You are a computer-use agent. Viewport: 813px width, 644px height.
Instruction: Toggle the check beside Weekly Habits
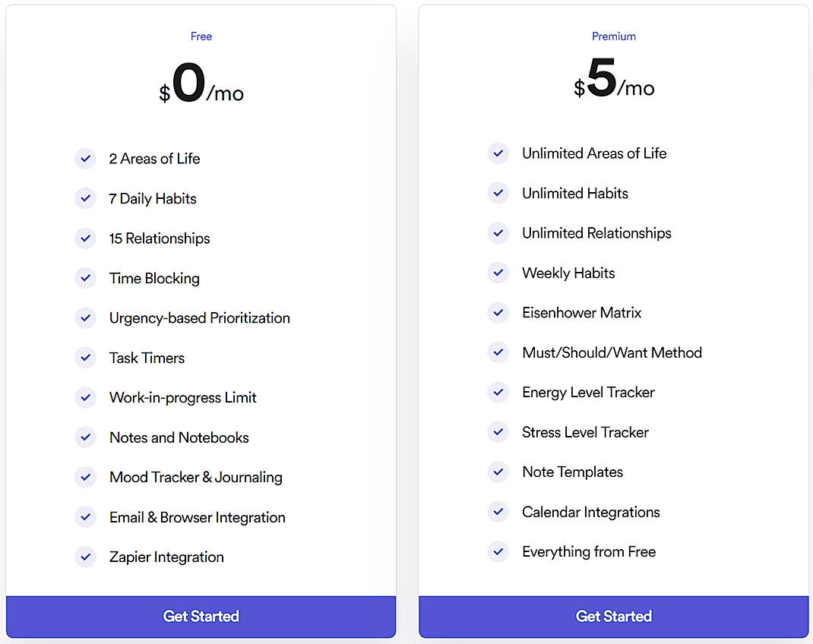point(498,273)
